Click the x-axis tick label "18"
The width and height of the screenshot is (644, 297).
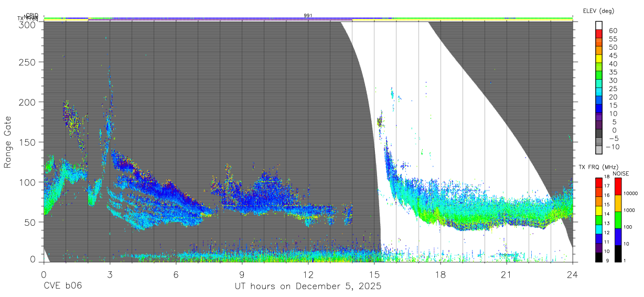[441, 274]
